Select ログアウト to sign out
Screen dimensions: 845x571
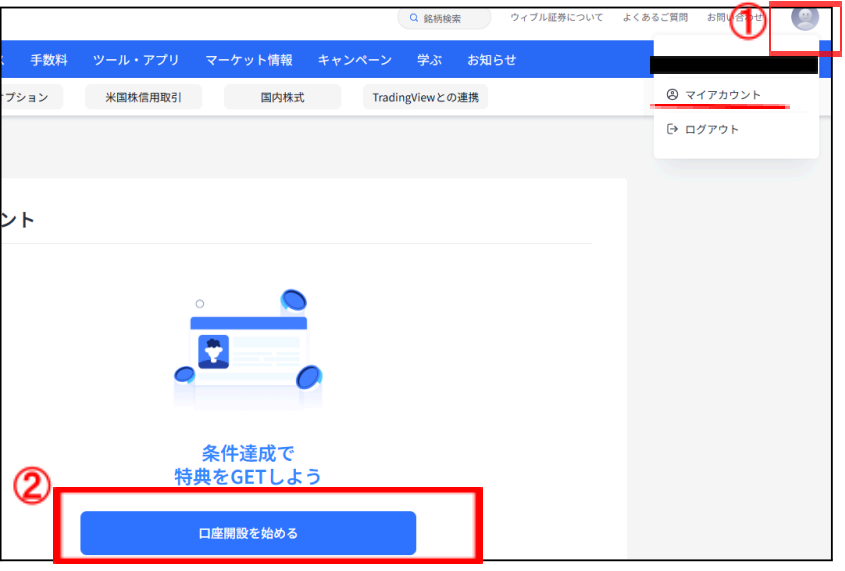point(711,129)
